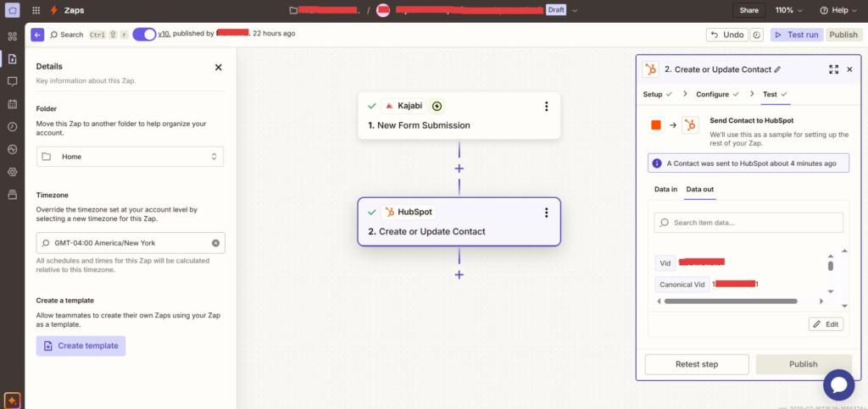Click the inner vertical scrollbar thumb of data list
This screenshot has height=409, width=868.
(x=831, y=266)
